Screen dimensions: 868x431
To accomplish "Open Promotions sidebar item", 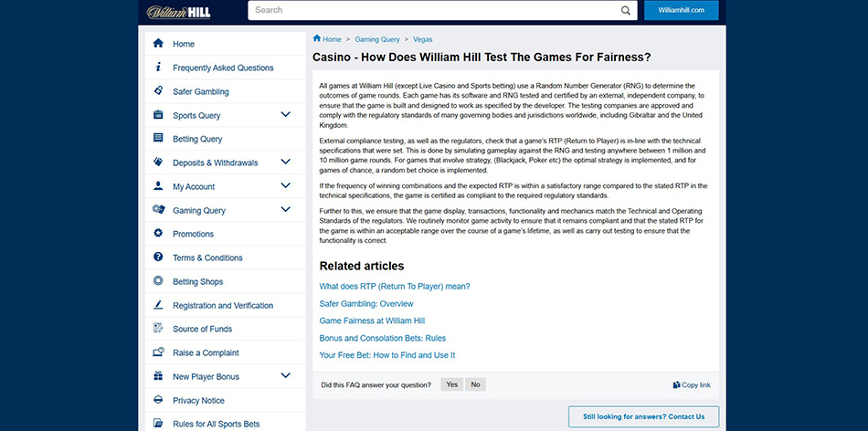I will [226, 234].
